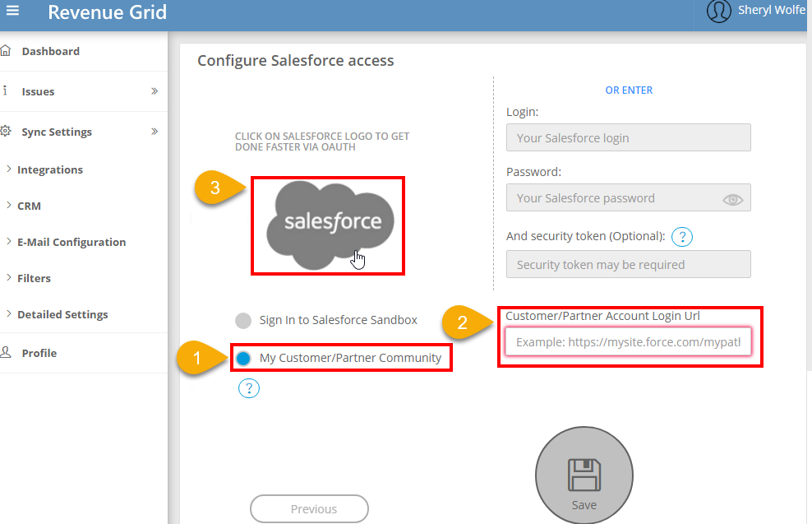Click the 'Login:' field label
812x524 pixels.
[x=522, y=112]
